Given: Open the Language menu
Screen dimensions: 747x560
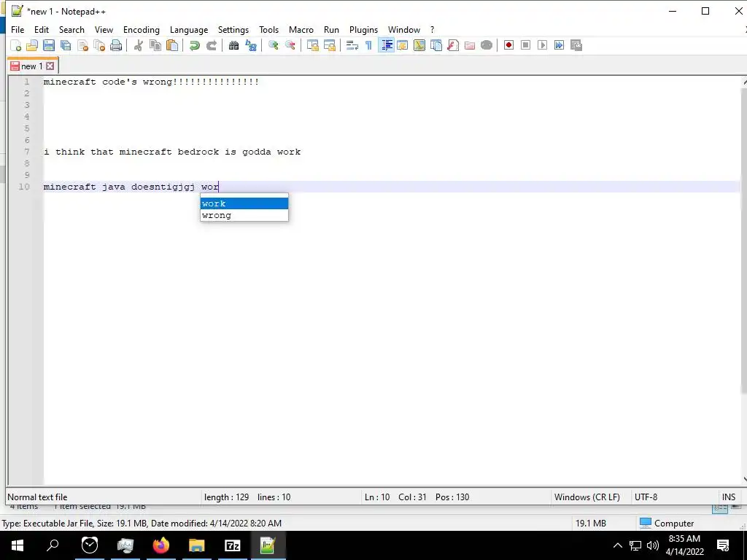Looking at the screenshot, I should (189, 29).
